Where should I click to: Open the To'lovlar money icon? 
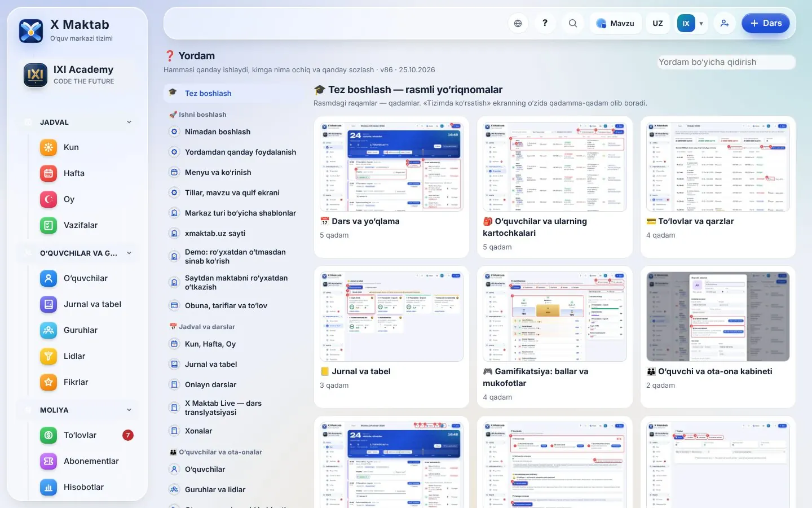(48, 435)
